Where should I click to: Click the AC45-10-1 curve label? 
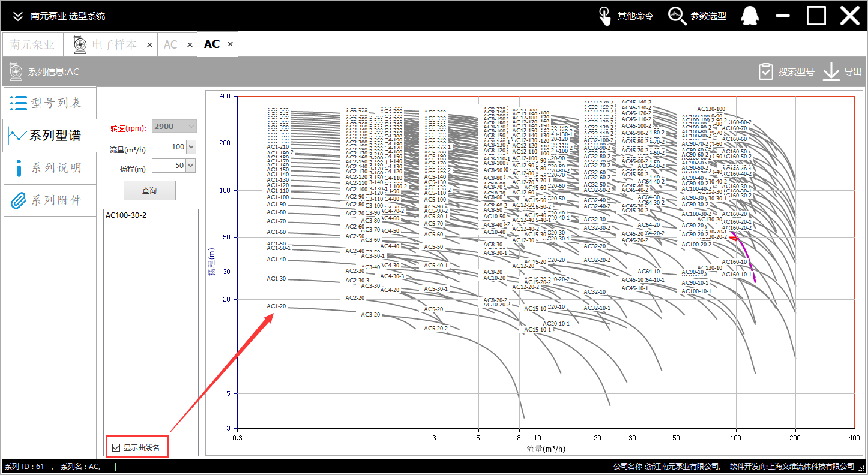pyautogui.click(x=634, y=288)
